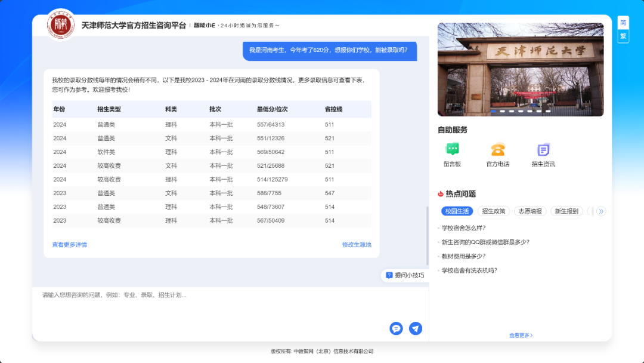Click 查看更多详情 link
This screenshot has width=644, height=363.
click(x=69, y=245)
